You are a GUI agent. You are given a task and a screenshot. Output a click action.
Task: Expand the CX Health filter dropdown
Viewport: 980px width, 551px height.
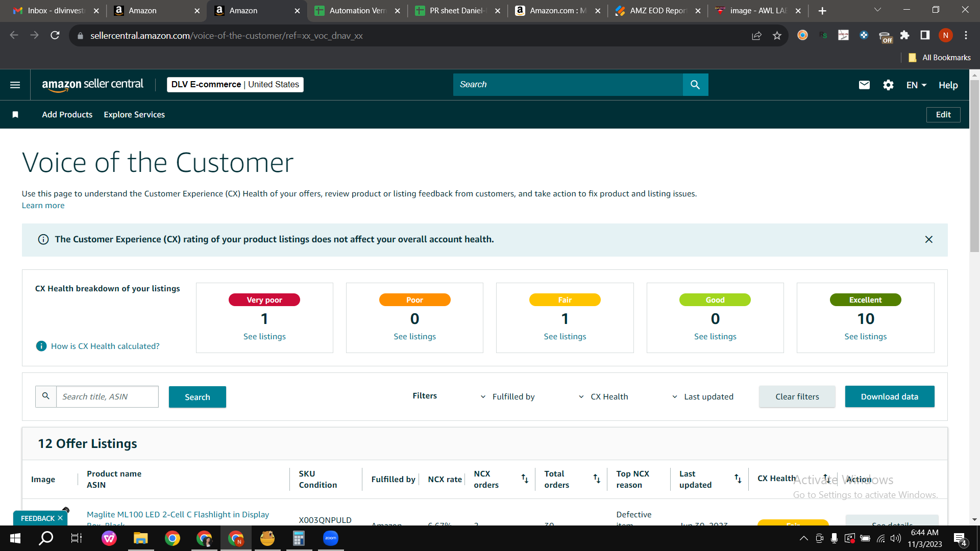(x=603, y=397)
